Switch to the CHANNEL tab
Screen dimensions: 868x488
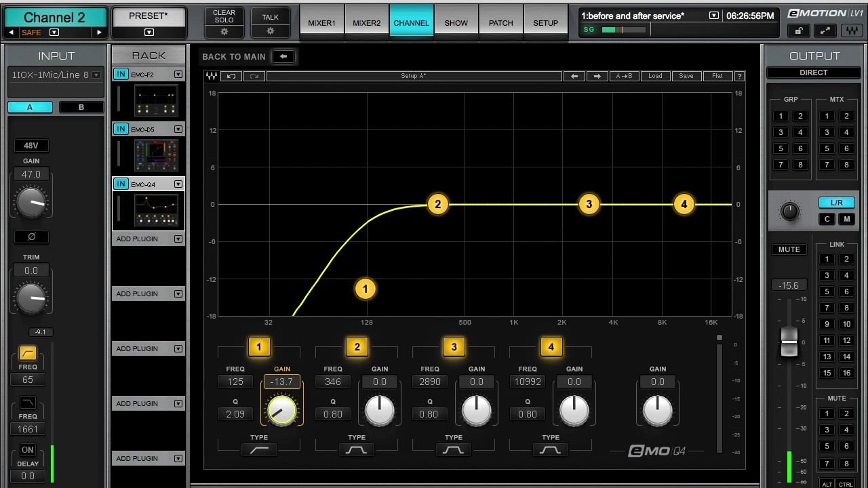(411, 22)
